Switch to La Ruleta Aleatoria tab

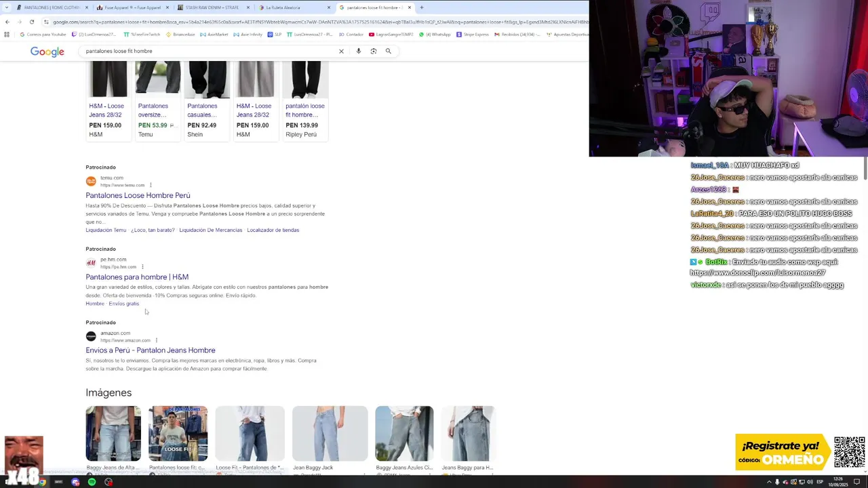294,7
